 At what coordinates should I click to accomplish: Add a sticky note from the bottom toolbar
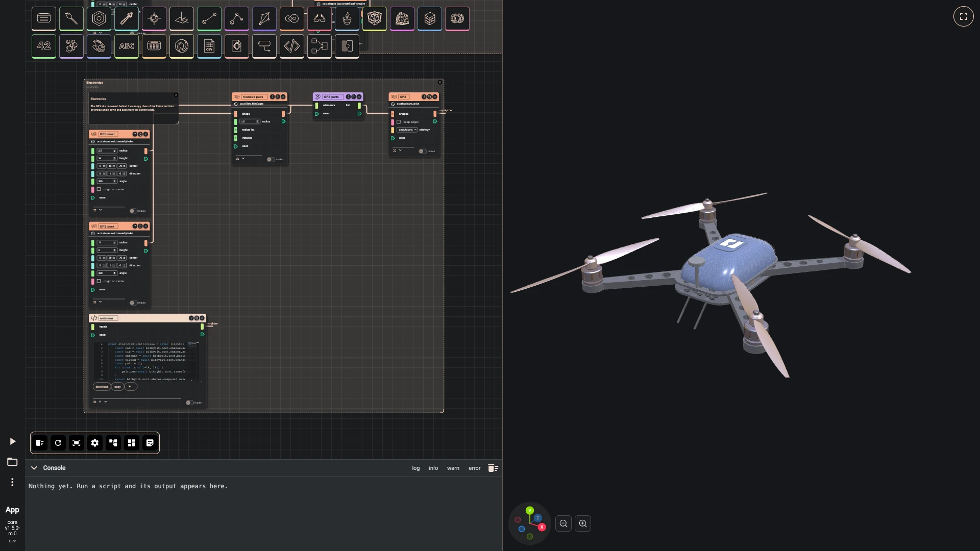pos(150,443)
